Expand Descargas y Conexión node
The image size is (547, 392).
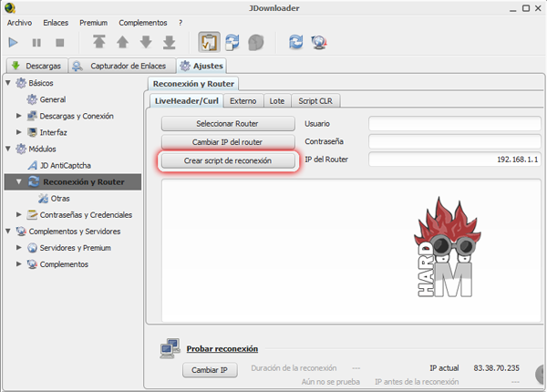tap(19, 116)
